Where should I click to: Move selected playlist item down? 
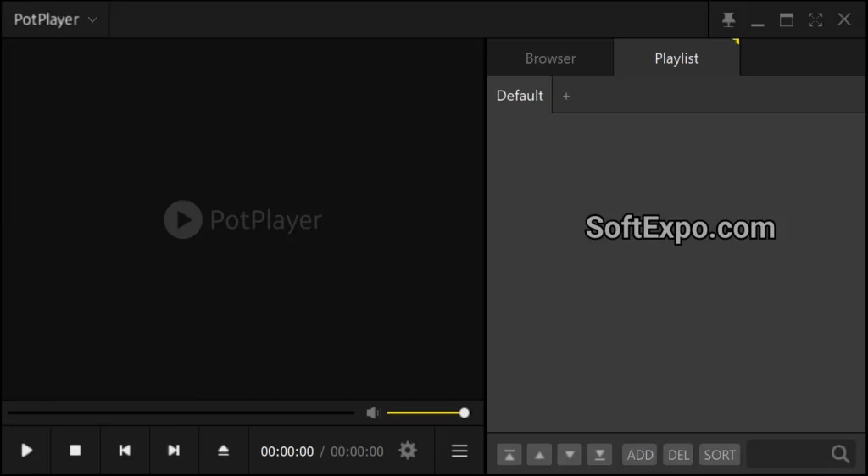(570, 455)
